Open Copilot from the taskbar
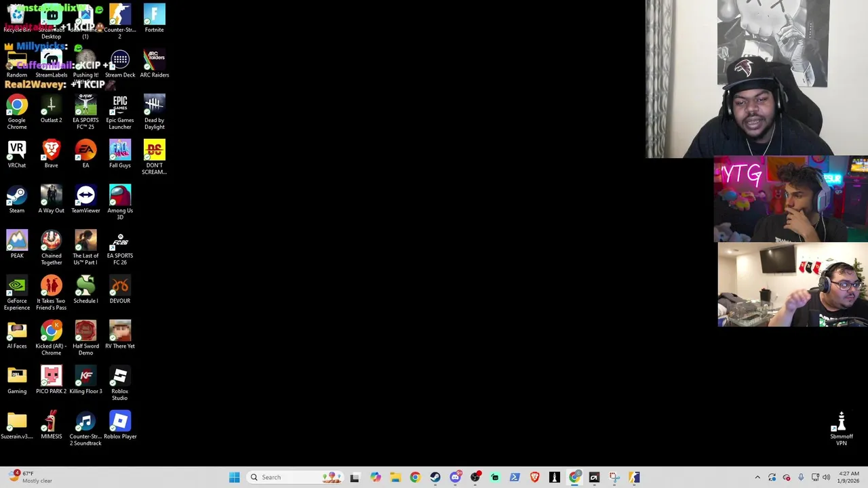 tap(375, 477)
